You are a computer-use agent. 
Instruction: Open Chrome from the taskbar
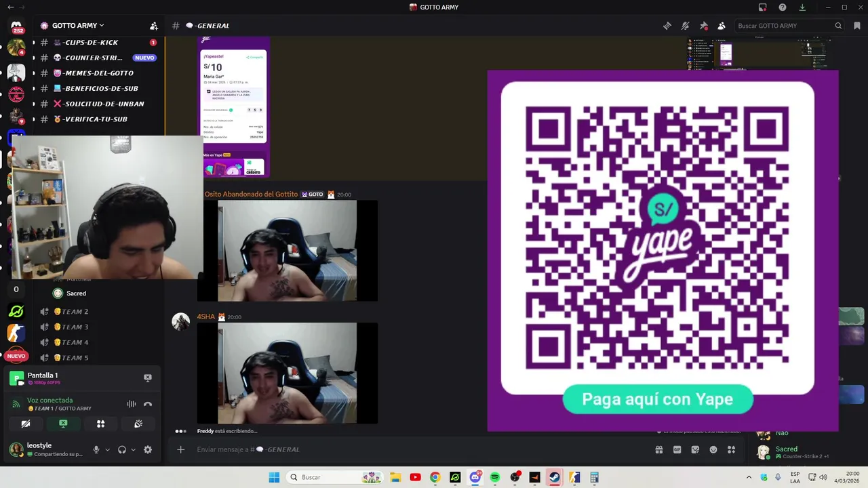[435, 477]
